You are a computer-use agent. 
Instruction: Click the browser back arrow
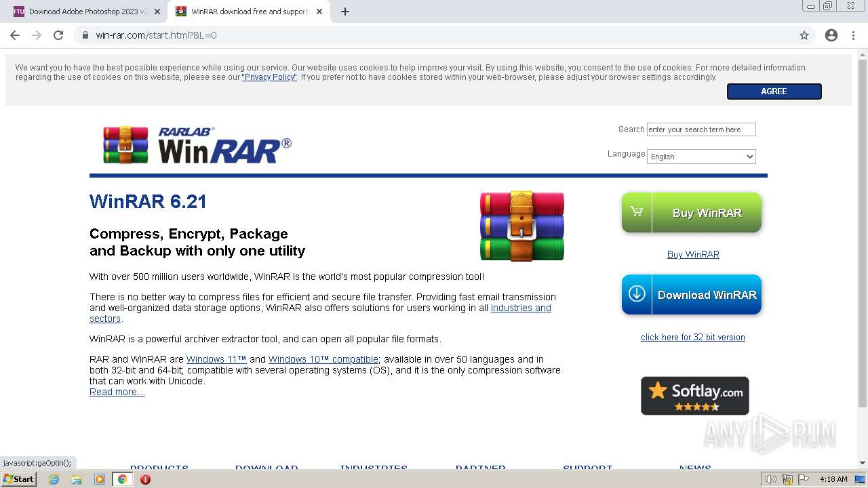coord(15,35)
